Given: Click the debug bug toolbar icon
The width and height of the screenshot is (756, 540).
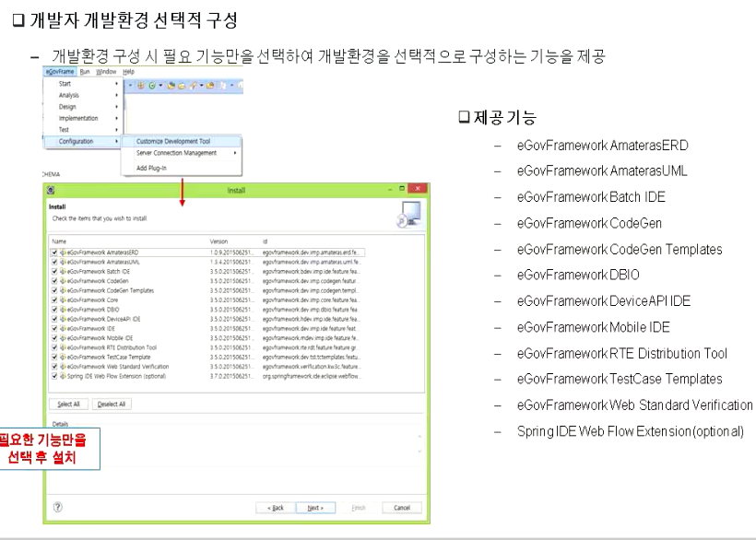Looking at the screenshot, I should (141, 86).
